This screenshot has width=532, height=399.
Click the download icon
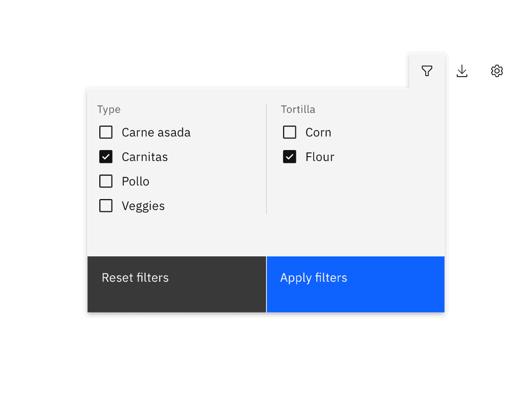coord(462,71)
